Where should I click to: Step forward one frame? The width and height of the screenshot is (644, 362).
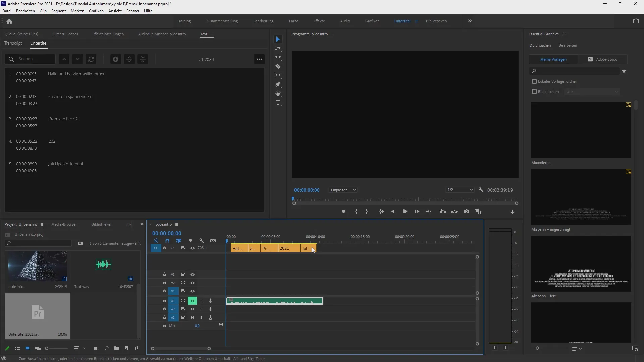(x=417, y=212)
